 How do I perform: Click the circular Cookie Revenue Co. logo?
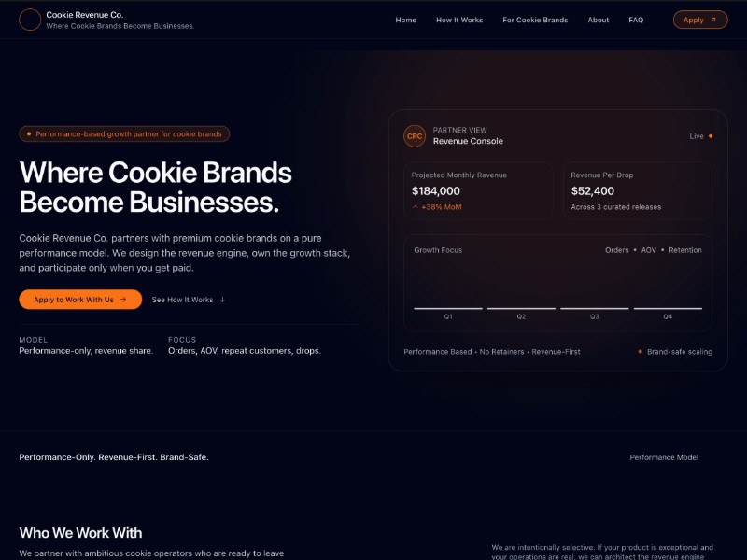30,20
